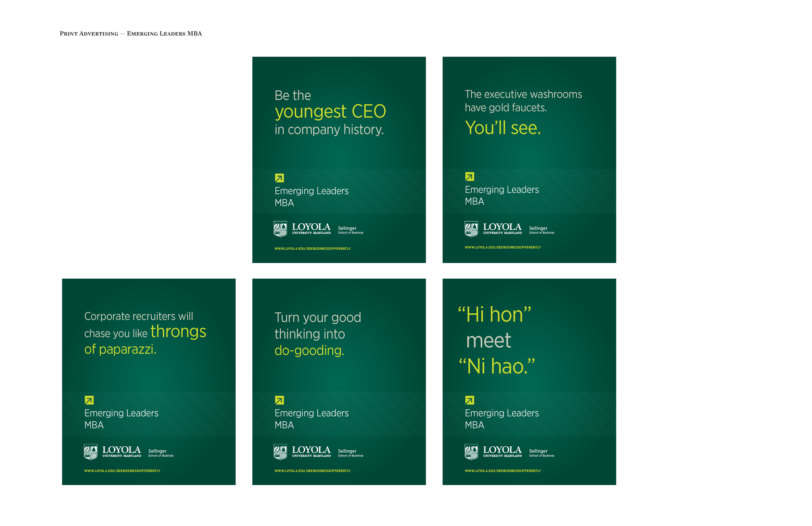Image resolution: width=812 pixels, height=526 pixels.
Task: Click 'The executive washrooms' line
Action: (523, 94)
